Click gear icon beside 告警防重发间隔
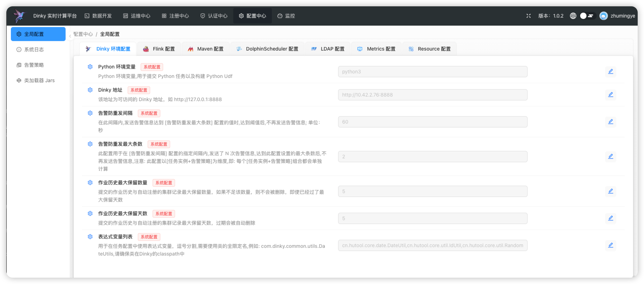Screen dimensions: 644x284 coord(90,113)
